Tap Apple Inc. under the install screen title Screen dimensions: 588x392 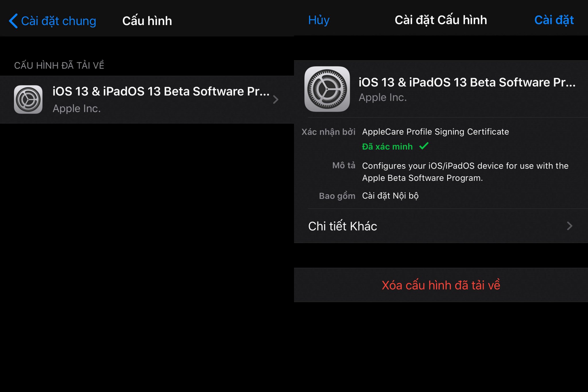click(x=382, y=97)
